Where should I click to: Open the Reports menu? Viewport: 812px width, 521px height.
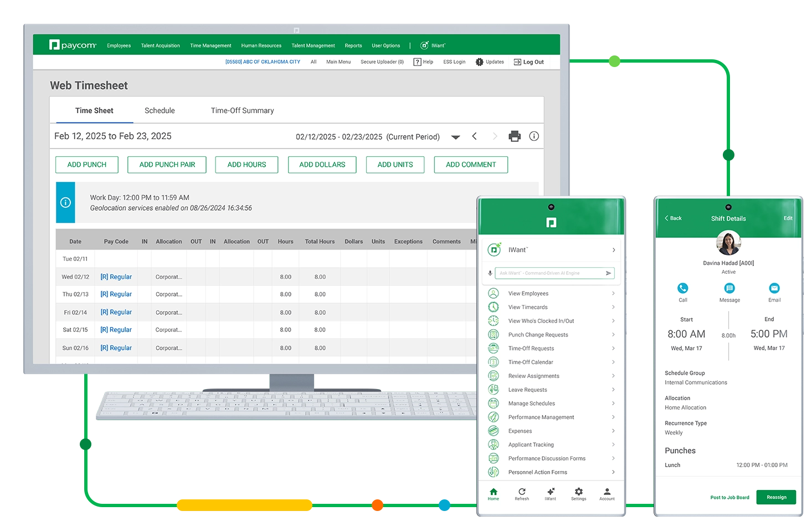353,45
